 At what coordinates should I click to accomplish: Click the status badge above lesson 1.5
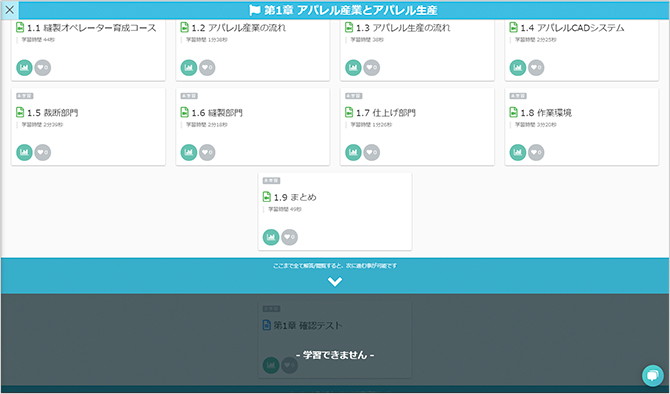click(x=24, y=96)
